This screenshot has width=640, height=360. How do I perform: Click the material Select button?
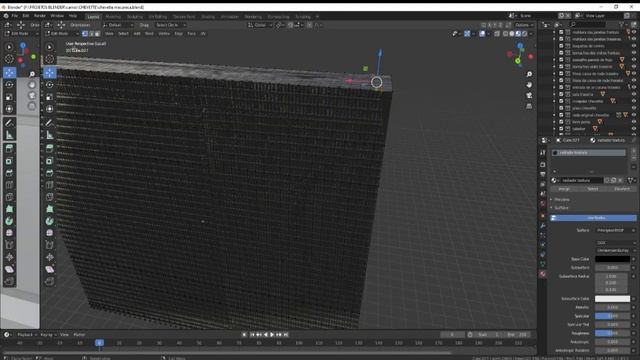593,189
